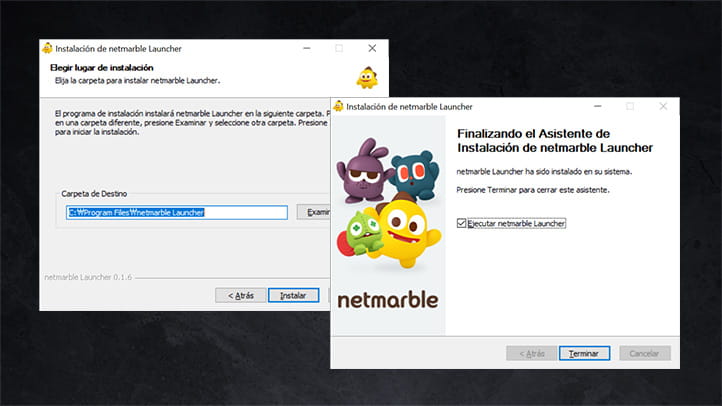Click the Examinar button beside destination folder
The width and height of the screenshot is (722, 406).
point(314,212)
